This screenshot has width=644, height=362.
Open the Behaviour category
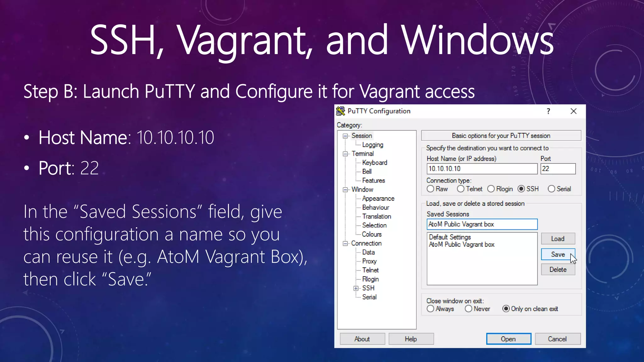(x=375, y=207)
